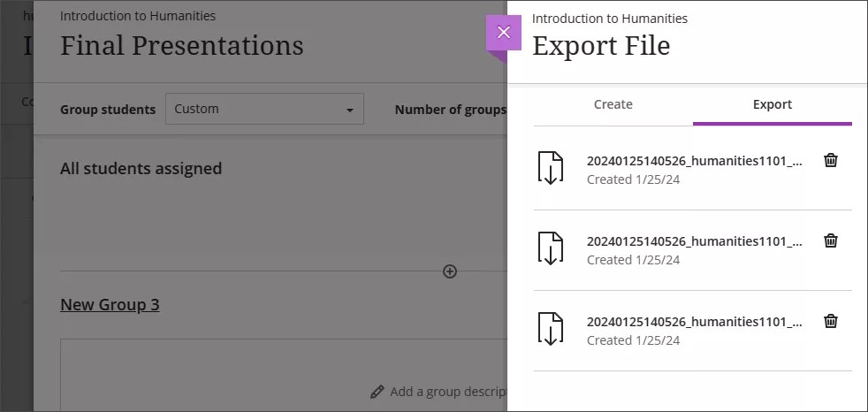
Task: Add a group with the plus circle icon
Action: (450, 271)
